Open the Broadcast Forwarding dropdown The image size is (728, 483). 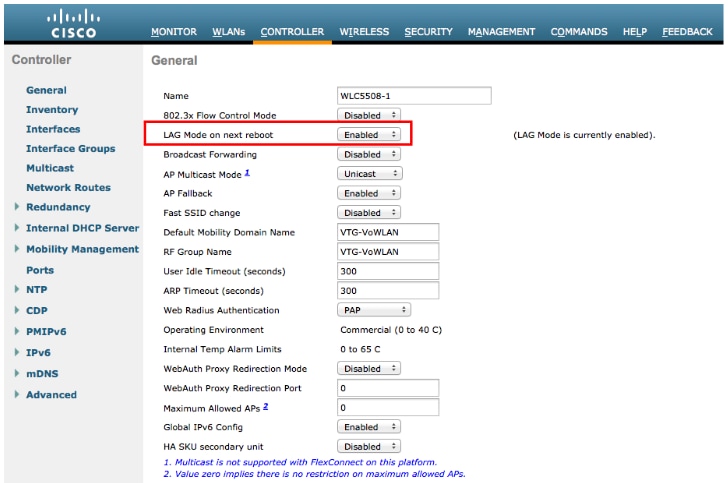[x=369, y=154]
